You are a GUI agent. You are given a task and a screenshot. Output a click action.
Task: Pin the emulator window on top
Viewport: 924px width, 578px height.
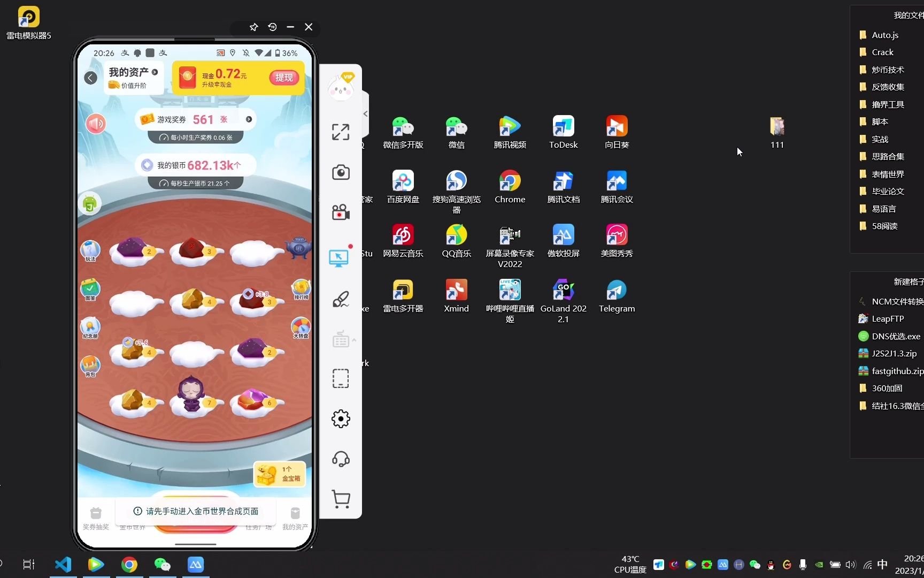(x=254, y=27)
